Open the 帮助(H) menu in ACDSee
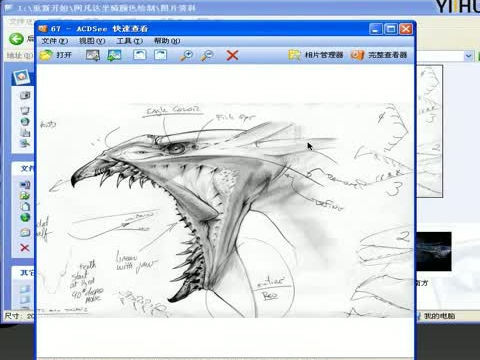480x360 pixels. click(x=167, y=41)
